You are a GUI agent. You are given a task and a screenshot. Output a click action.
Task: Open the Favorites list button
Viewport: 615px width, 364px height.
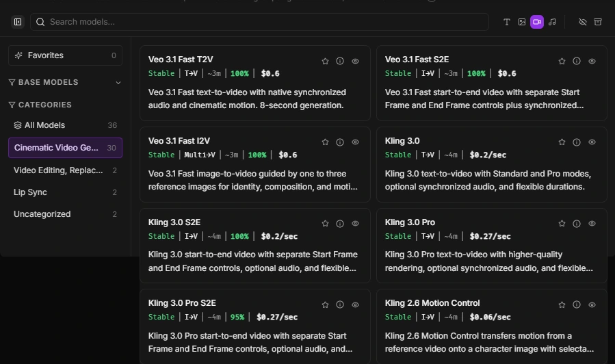pos(65,55)
